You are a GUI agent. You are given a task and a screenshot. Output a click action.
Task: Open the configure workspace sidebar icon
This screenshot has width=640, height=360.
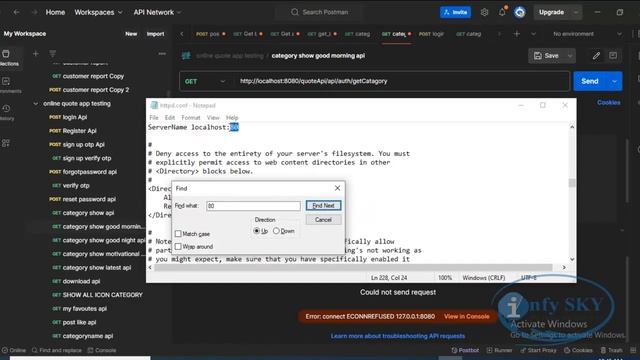click(6, 143)
